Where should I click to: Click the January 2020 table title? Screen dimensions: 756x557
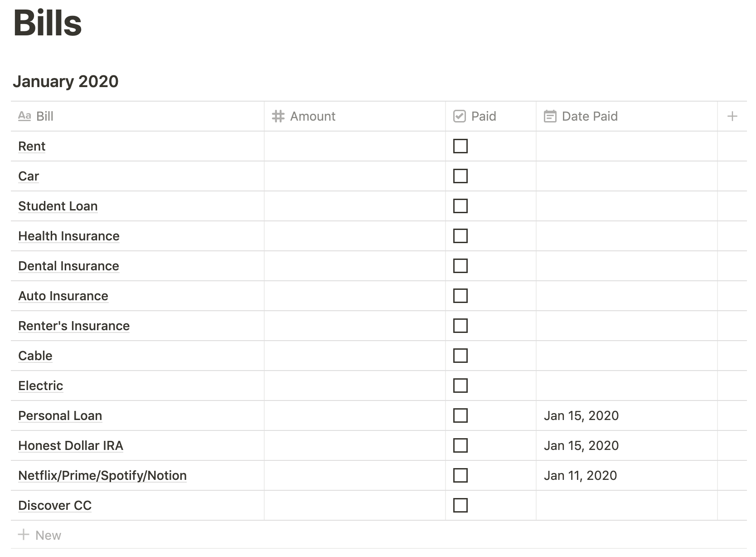66,82
